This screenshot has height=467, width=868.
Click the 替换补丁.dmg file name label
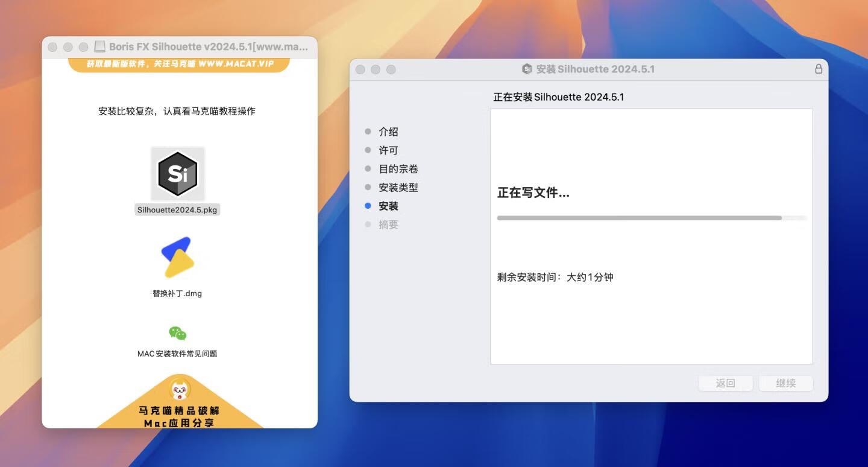click(177, 294)
